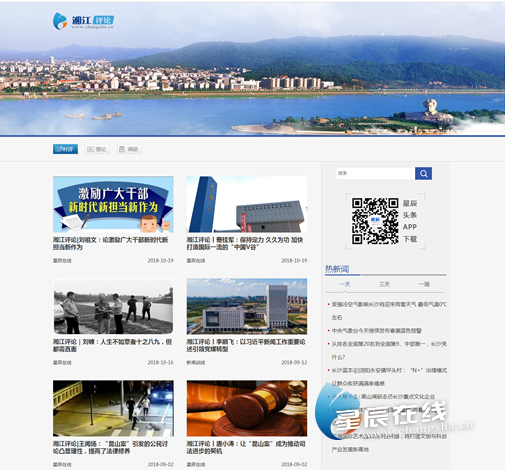Switch to the 理论 tab
505x470 pixels.
pyautogui.click(x=97, y=149)
